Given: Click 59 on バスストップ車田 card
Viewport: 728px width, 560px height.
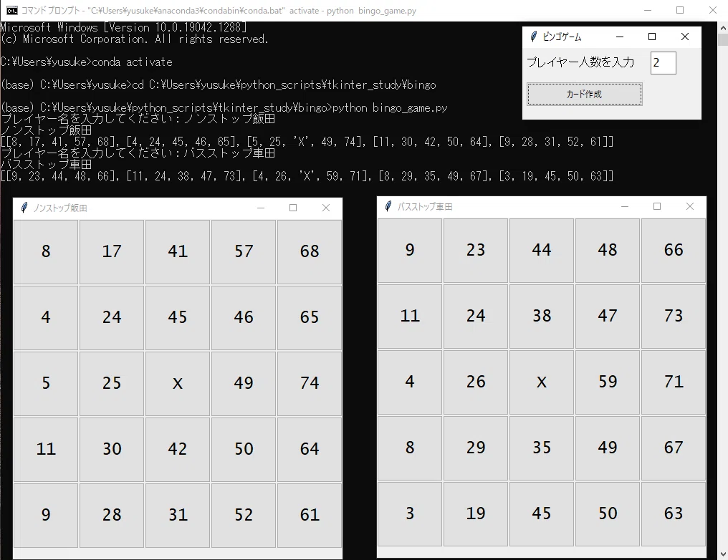Looking at the screenshot, I should 608,382.
